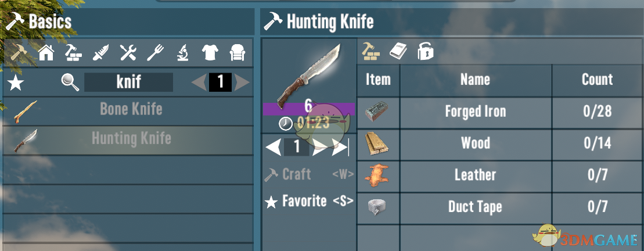Open the book description tab

398,52
